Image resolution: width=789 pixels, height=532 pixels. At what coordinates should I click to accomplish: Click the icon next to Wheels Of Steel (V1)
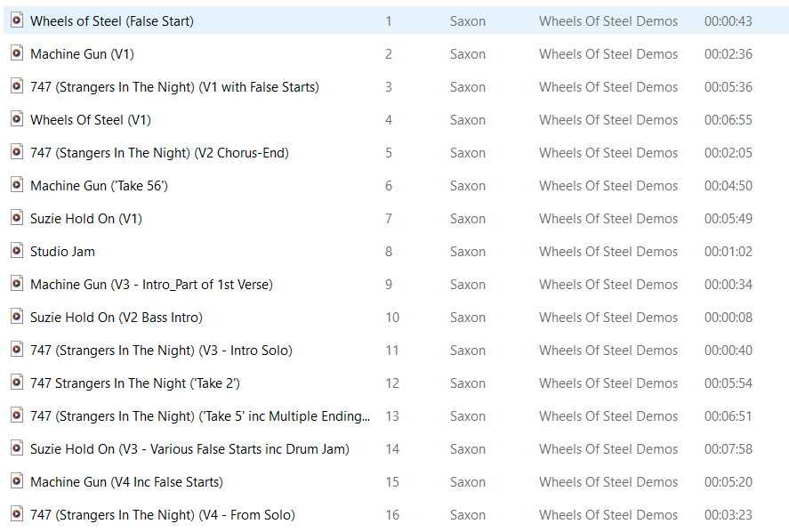point(16,119)
